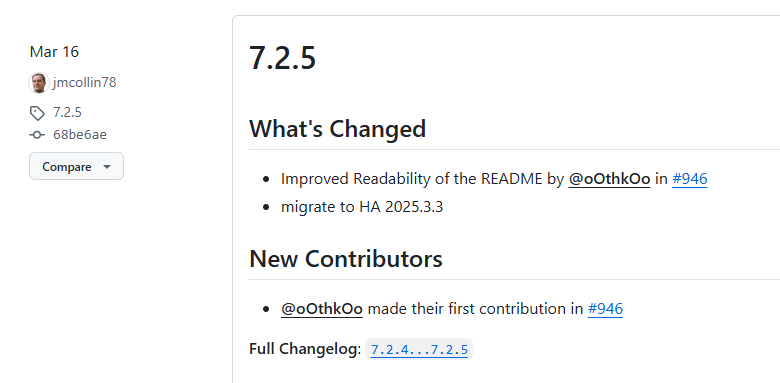Open the 7.2.4...7.2.5 full changelog link
780x383 pixels.
point(419,350)
